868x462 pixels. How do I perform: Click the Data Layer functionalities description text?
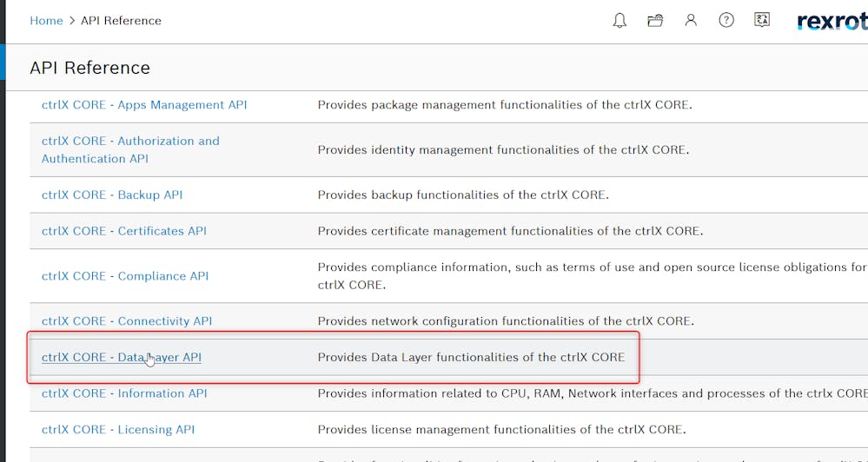tap(471, 357)
